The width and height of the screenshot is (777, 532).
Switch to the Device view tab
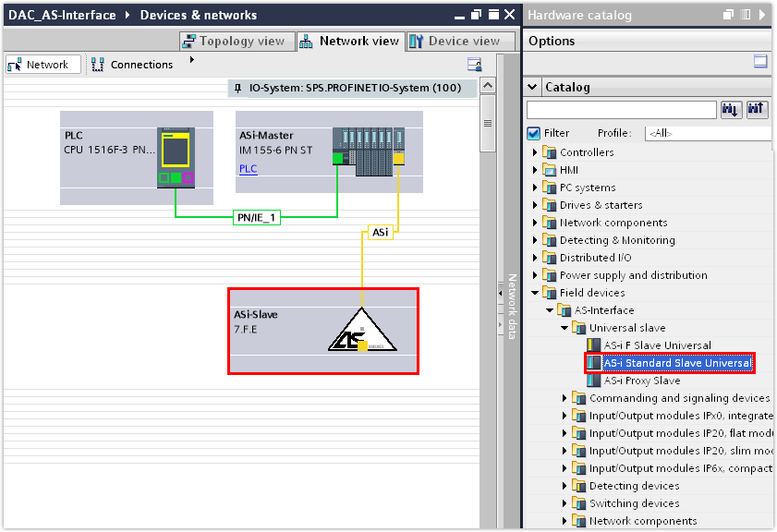(x=455, y=41)
